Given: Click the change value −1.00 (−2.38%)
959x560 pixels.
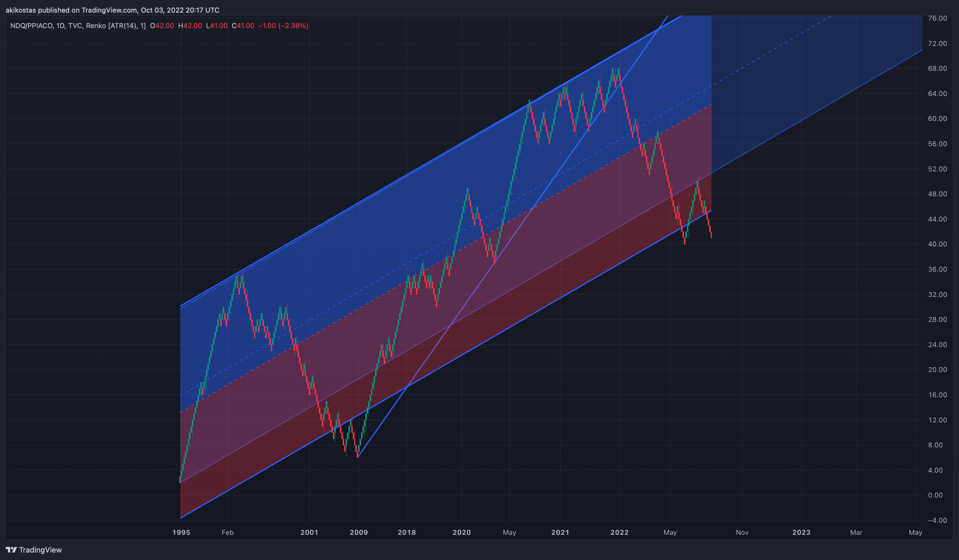Looking at the screenshot, I should (283, 26).
